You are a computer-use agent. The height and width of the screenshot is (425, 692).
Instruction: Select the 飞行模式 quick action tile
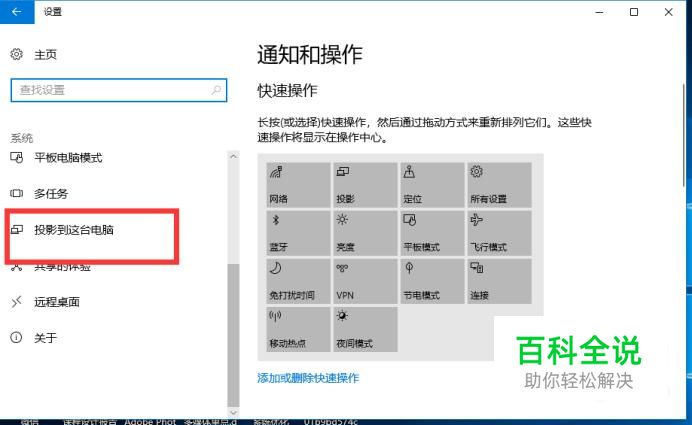500,233
